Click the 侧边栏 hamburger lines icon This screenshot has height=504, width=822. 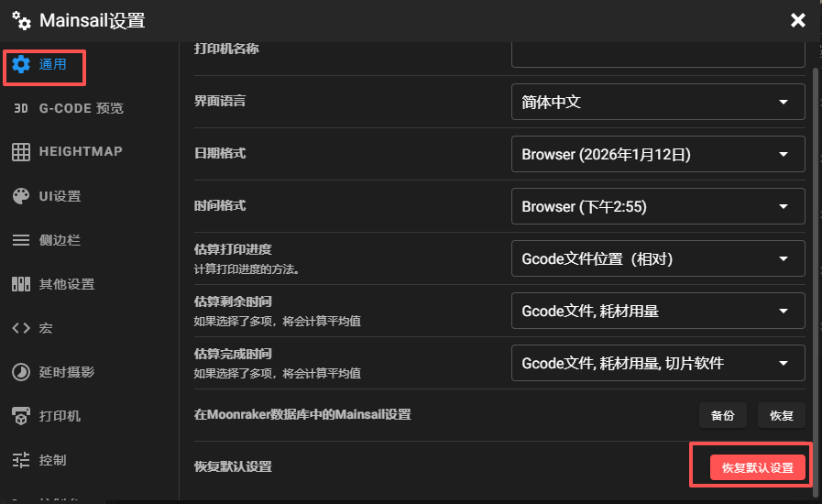tap(21, 240)
